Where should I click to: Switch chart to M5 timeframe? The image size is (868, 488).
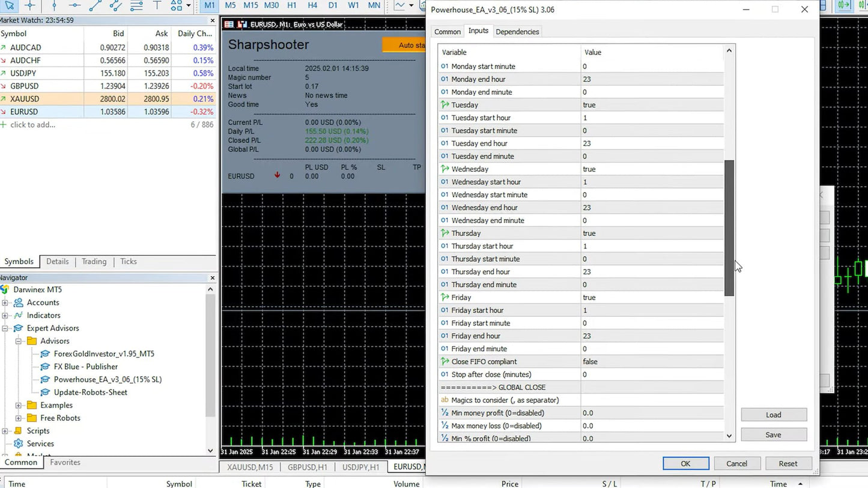pos(230,5)
